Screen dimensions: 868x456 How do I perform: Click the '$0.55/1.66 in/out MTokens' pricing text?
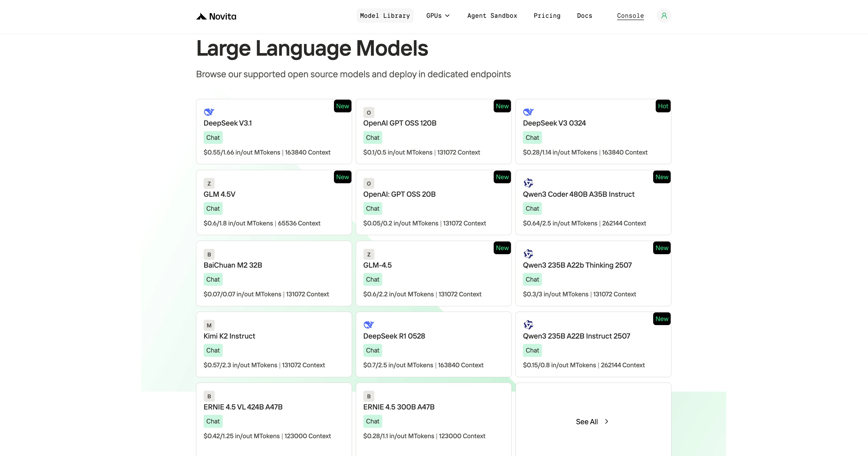(242, 153)
